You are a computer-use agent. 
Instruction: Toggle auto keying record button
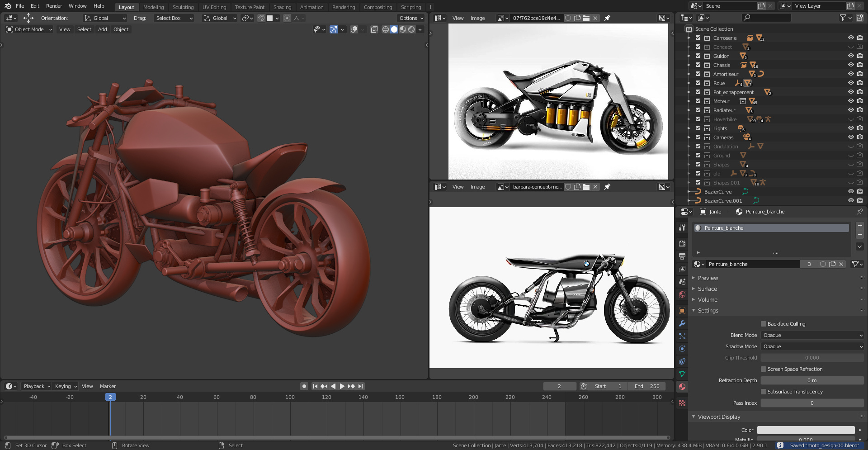[x=304, y=386]
